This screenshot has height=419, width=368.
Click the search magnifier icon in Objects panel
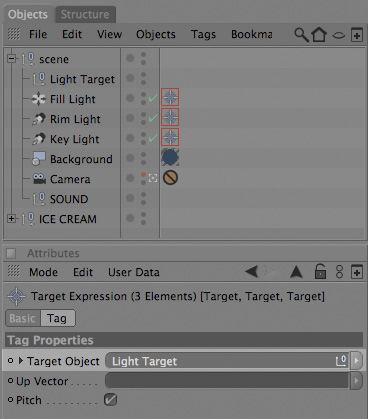(x=301, y=35)
